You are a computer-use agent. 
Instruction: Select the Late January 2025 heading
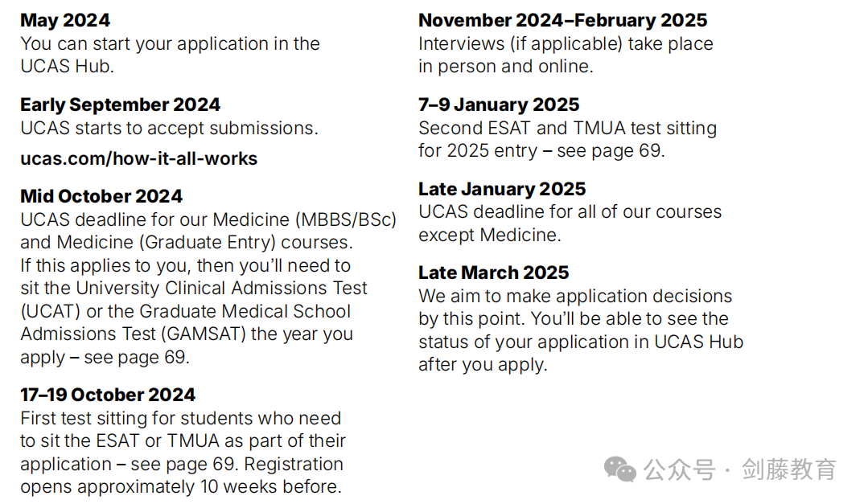coord(502,189)
